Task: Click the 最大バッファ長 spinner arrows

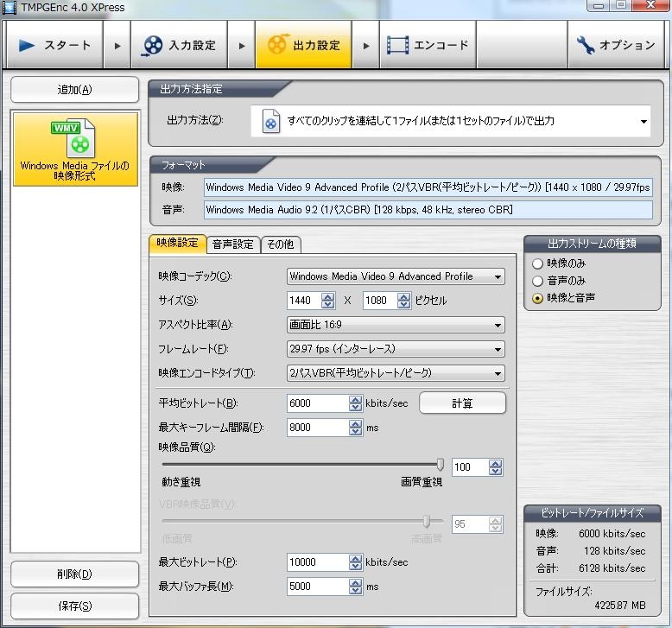Action: [x=356, y=587]
